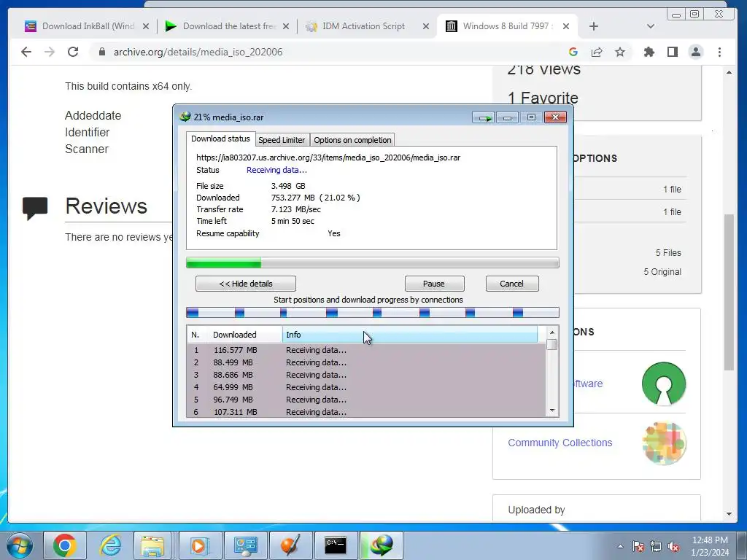Click the network tray icon
This screenshot has width=747, height=560.
point(656,546)
